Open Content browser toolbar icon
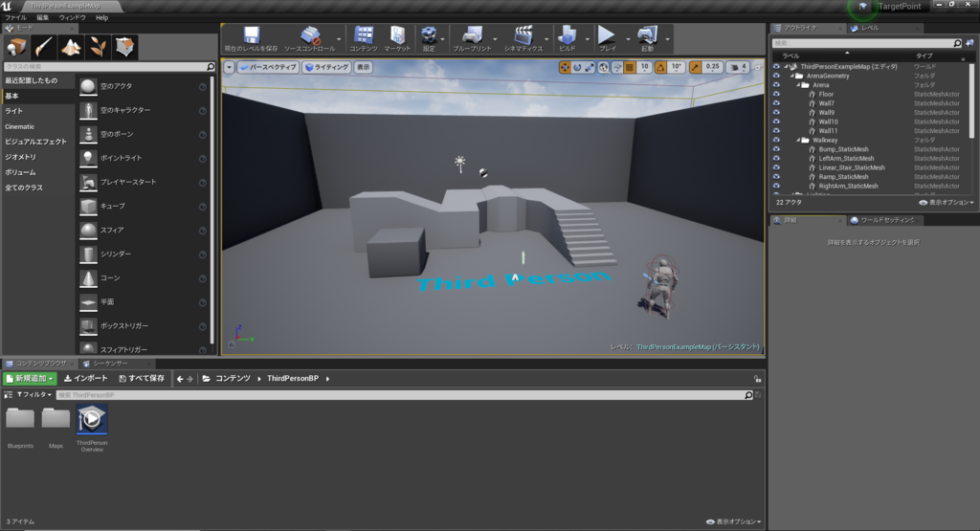The width and height of the screenshot is (980, 531). [x=363, y=34]
